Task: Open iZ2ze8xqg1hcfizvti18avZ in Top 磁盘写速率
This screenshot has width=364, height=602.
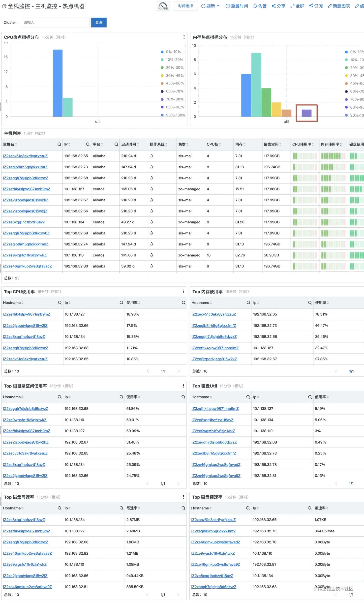Action: pyautogui.click(x=24, y=519)
